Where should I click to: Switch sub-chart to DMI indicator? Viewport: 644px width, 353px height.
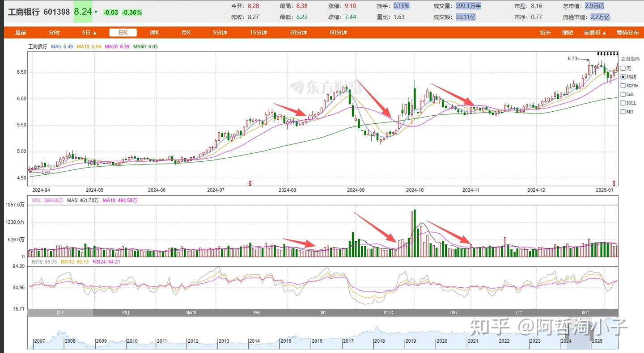point(322,313)
